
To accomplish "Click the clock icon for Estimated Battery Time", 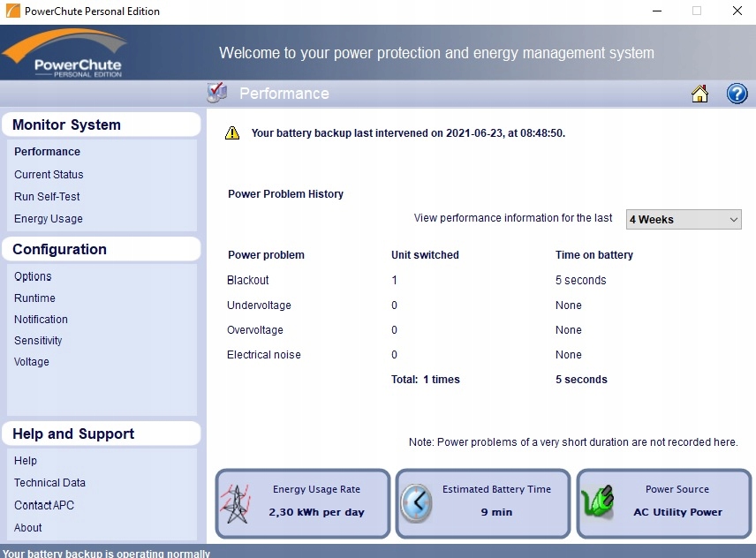I will click(x=416, y=503).
